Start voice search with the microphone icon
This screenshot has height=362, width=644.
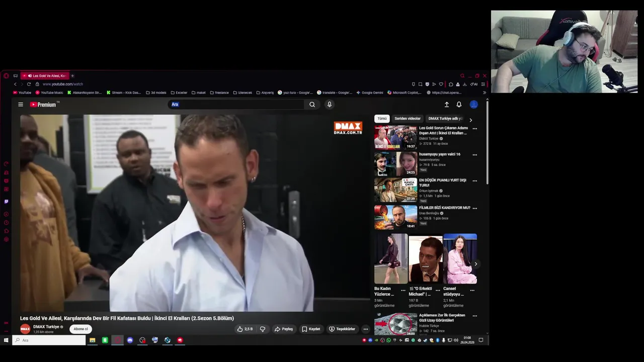click(x=330, y=105)
